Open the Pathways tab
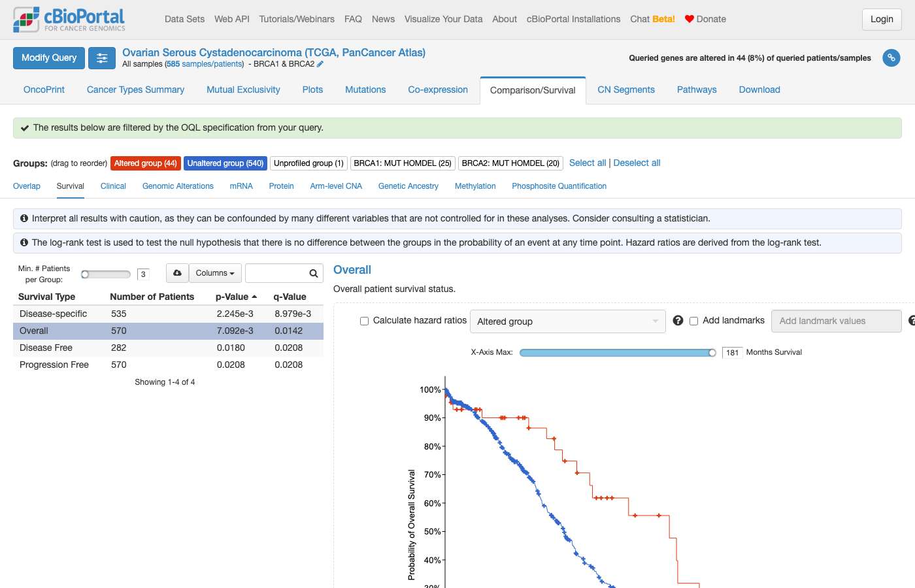 point(697,90)
